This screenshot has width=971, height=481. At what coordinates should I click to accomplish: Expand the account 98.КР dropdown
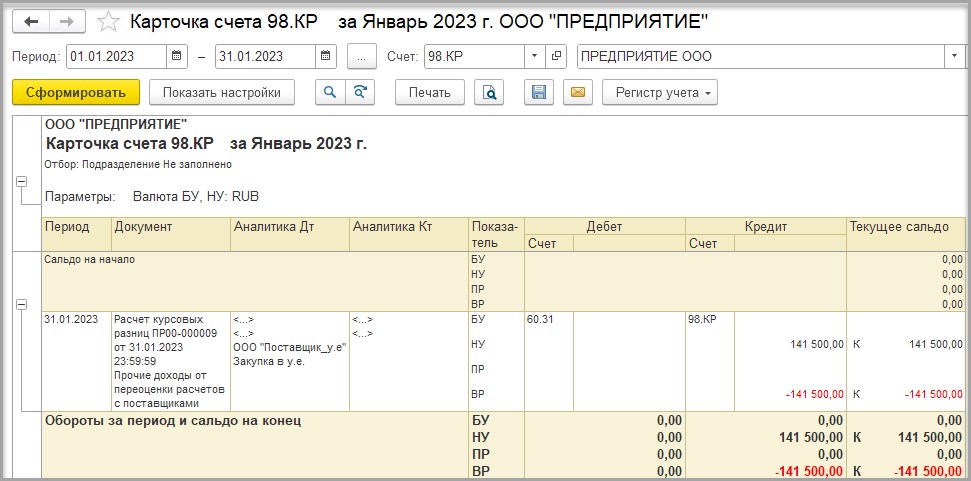(x=535, y=57)
